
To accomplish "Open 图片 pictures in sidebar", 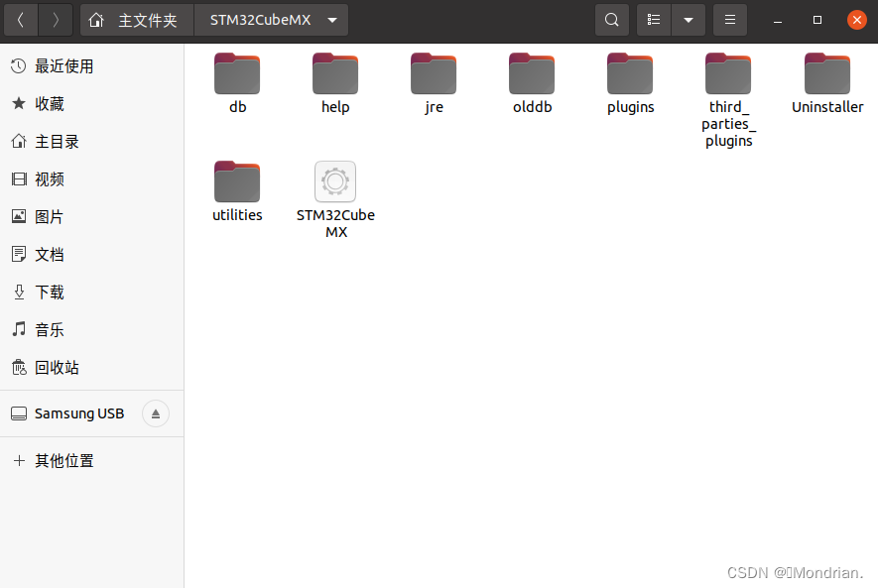I will (x=92, y=216).
